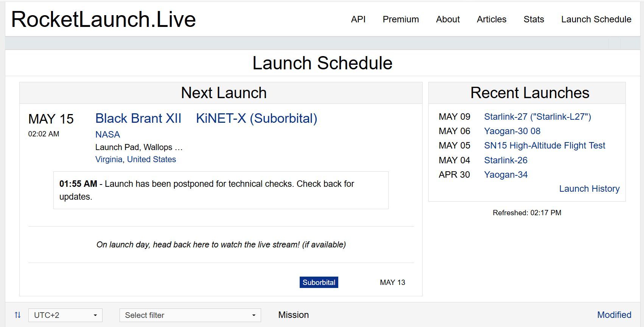Image resolution: width=644 pixels, height=327 pixels.
Task: Open the KiNET-X (Suborbital) mission link
Action: (257, 118)
